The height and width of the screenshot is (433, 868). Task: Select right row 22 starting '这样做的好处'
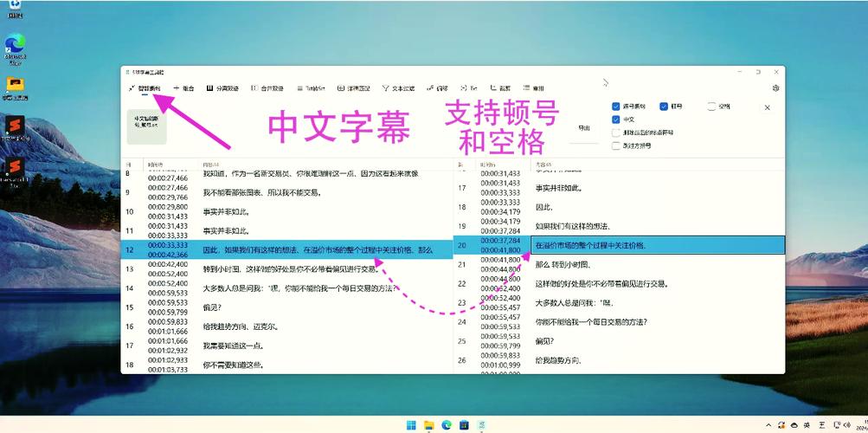tap(619, 283)
